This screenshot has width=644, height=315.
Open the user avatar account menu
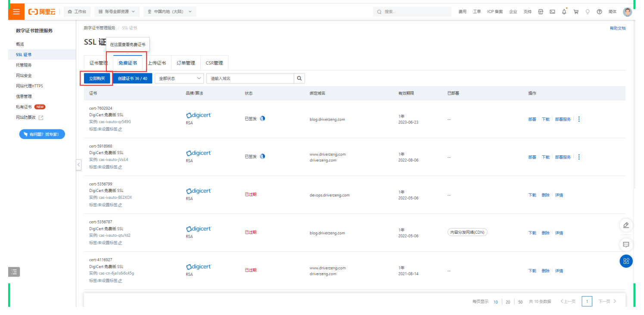tap(628, 12)
